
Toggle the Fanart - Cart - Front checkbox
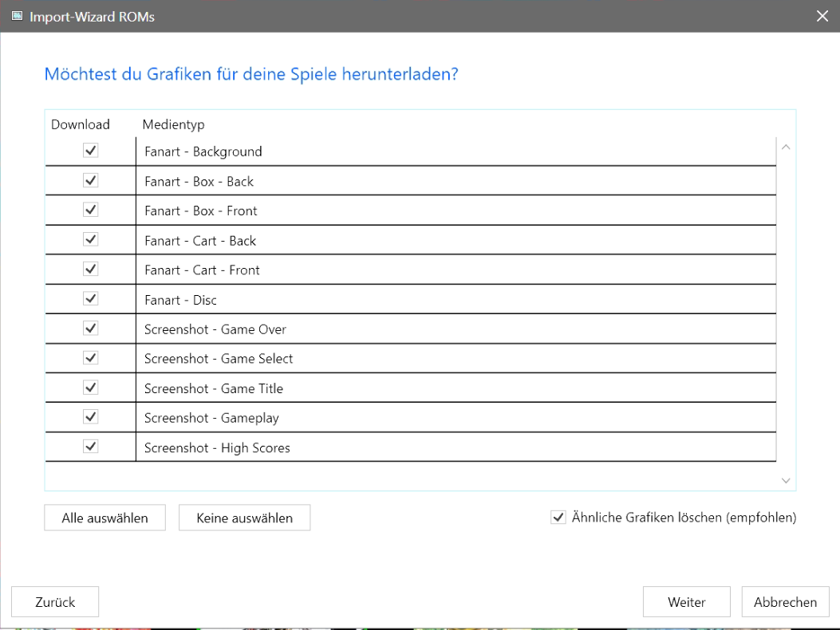coord(91,269)
